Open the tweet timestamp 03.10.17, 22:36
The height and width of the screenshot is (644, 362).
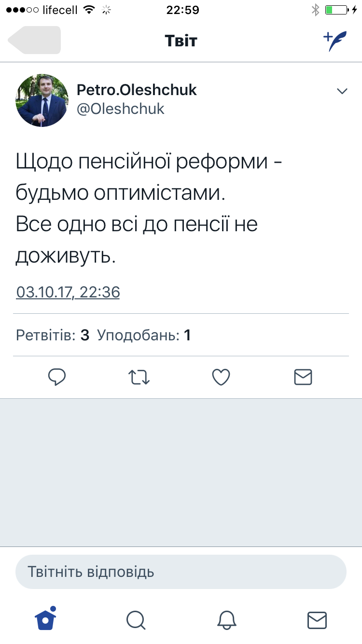[x=68, y=292]
